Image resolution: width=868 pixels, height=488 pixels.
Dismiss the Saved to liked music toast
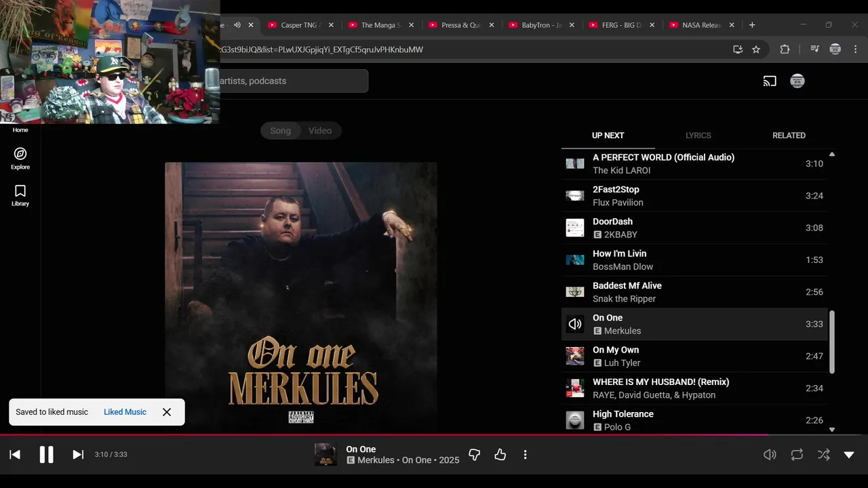(x=167, y=412)
